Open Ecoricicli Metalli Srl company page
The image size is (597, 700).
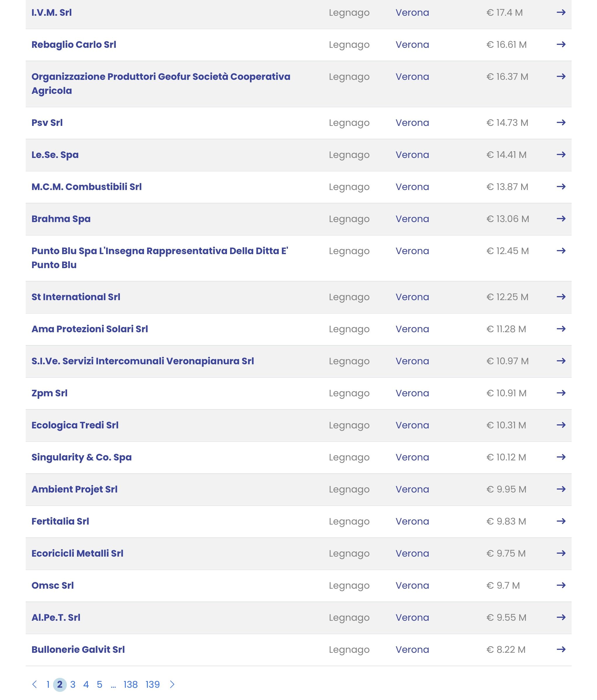77,554
